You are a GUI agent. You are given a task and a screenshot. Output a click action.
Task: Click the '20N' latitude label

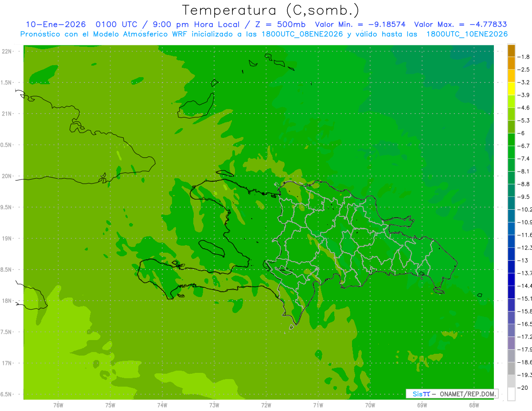pos(7,176)
